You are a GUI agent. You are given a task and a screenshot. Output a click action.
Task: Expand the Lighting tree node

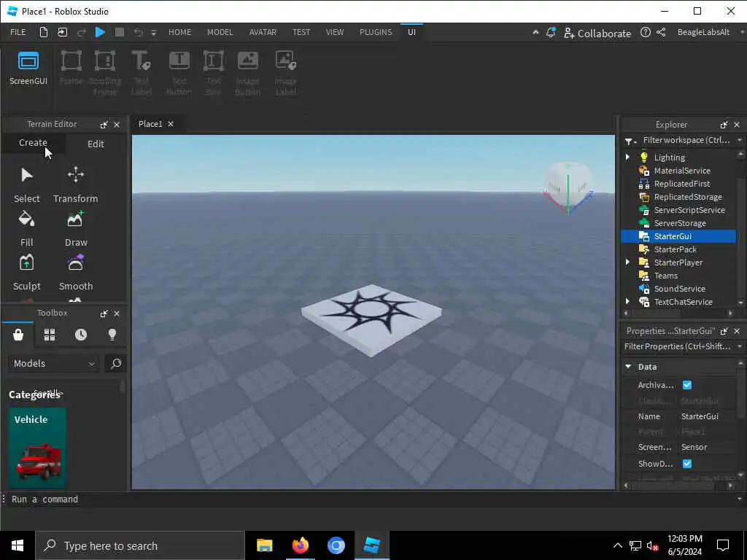coord(628,157)
